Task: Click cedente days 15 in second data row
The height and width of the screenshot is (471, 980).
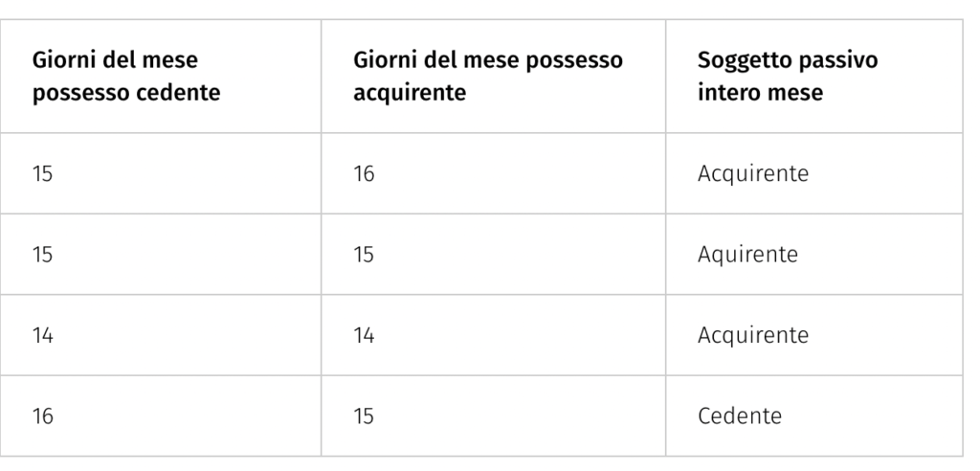Action: 43,256
